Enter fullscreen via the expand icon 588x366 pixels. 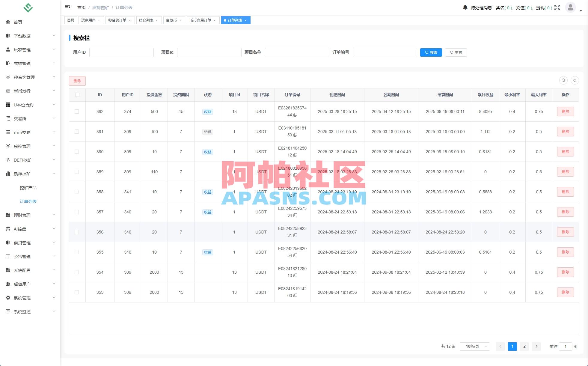557,7
